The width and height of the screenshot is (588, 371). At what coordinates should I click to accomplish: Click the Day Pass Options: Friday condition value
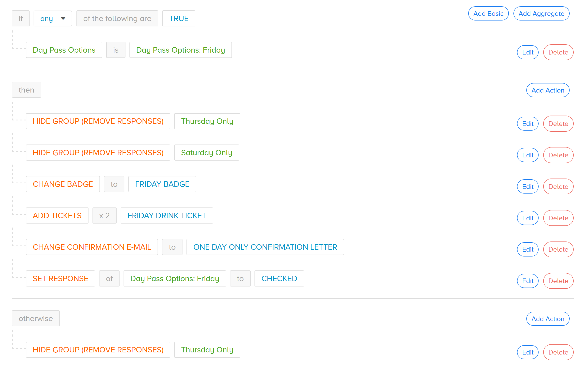point(180,50)
